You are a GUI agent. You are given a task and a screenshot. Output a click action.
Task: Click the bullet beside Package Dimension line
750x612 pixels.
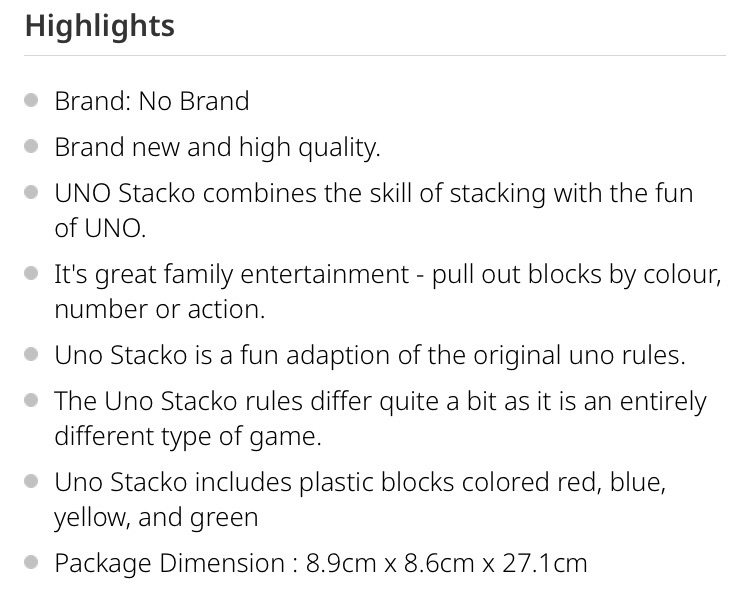31,562
